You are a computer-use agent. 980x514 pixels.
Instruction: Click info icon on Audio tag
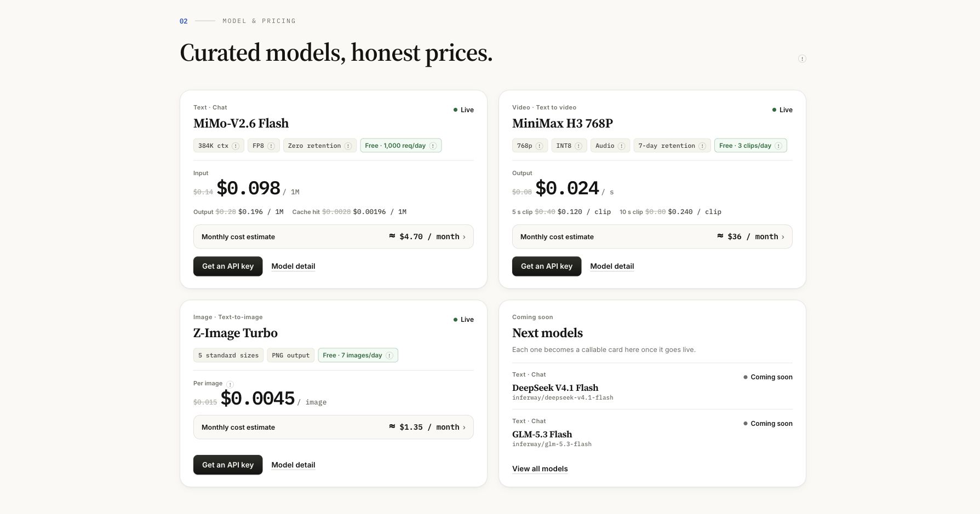[621, 146]
